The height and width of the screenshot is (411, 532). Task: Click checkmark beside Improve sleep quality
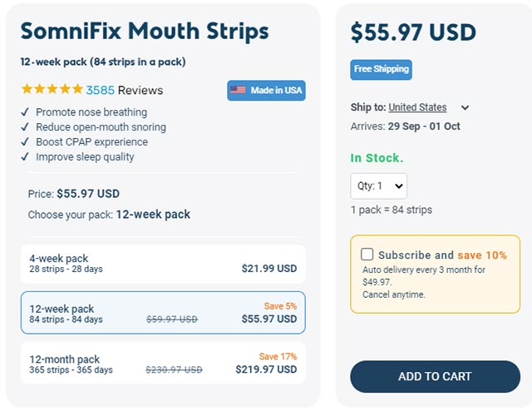[x=25, y=156]
